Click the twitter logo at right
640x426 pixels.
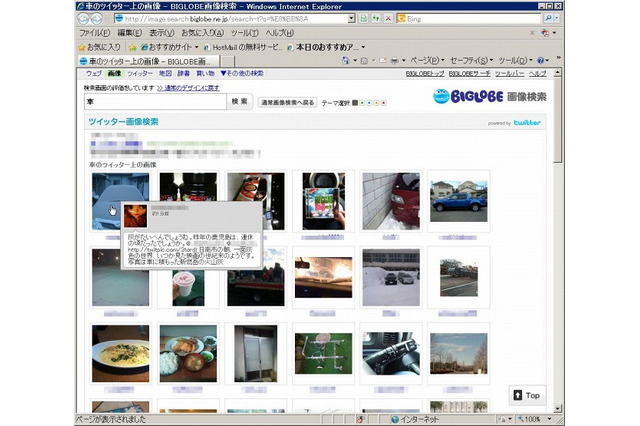(527, 122)
